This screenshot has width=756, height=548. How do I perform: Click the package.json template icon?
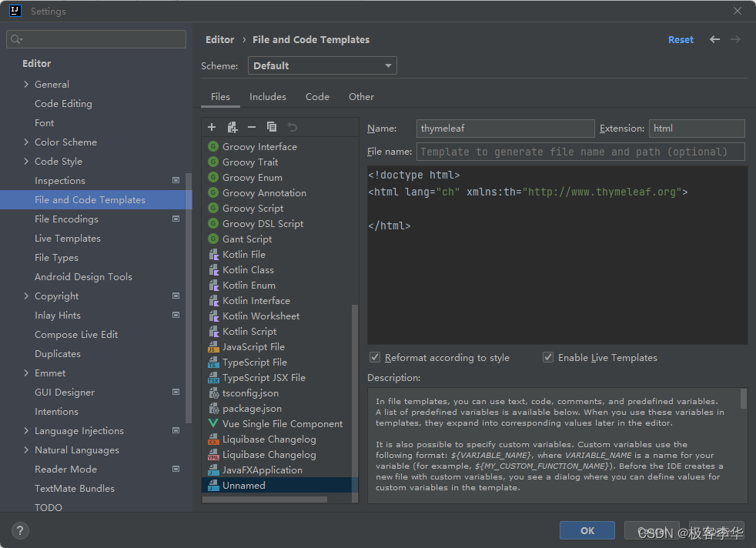[x=213, y=408]
